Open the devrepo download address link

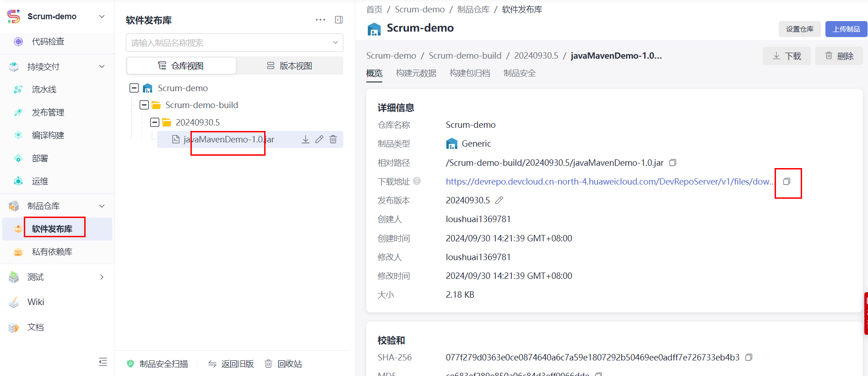610,181
